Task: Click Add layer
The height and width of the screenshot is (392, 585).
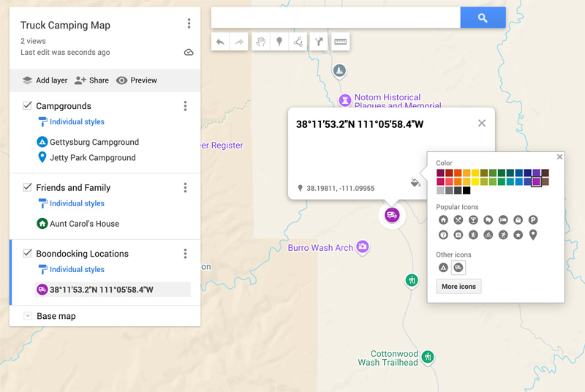Action: point(45,80)
